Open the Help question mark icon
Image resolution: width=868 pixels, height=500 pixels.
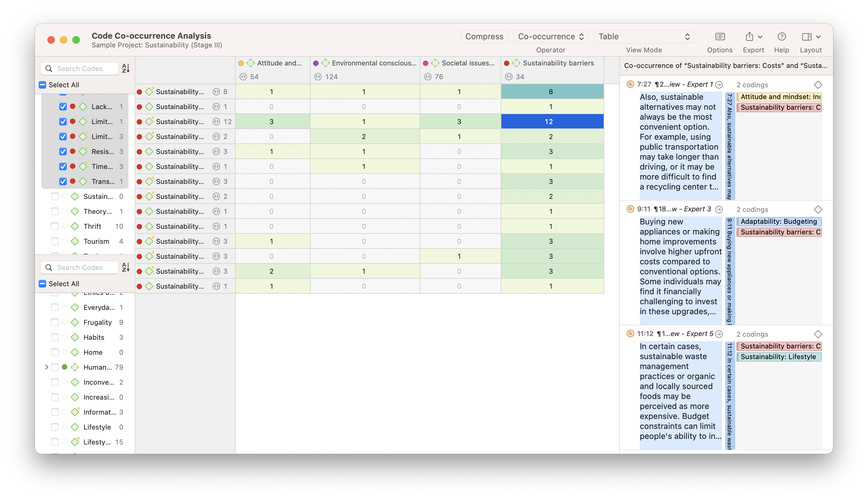(781, 37)
